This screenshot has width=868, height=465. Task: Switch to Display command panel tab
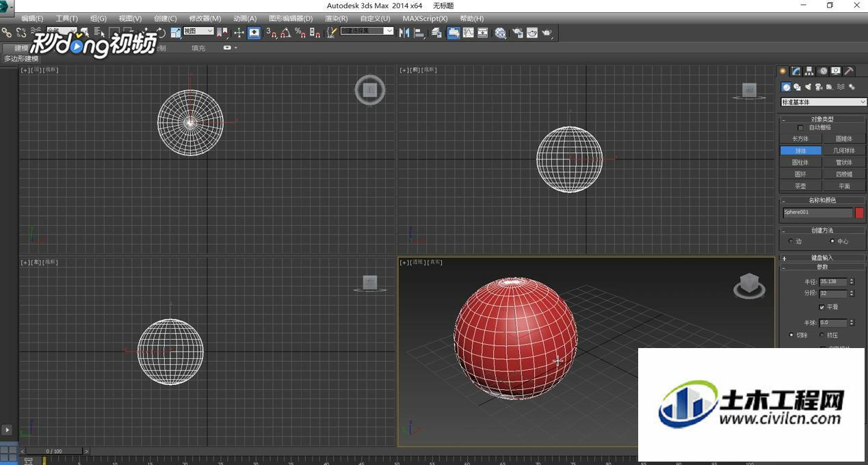coord(836,71)
